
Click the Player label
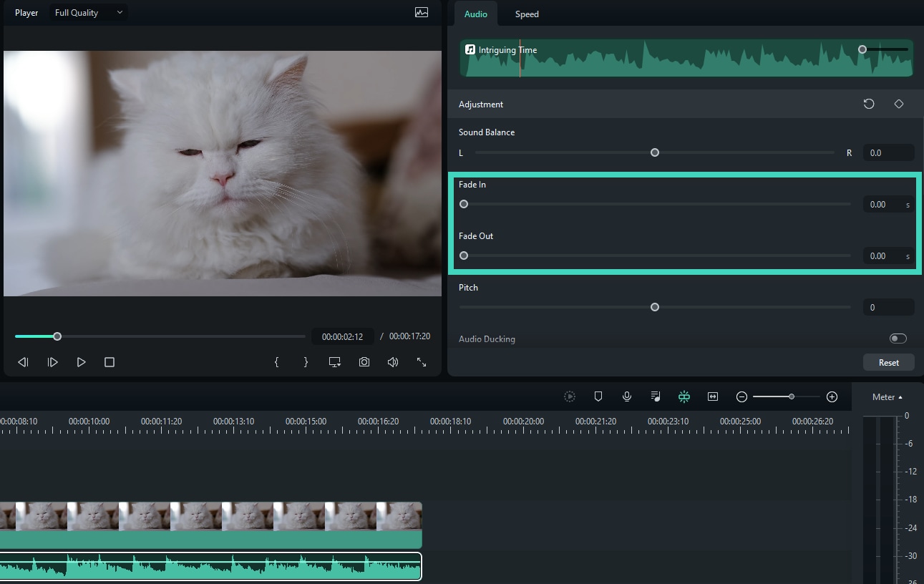(26, 13)
